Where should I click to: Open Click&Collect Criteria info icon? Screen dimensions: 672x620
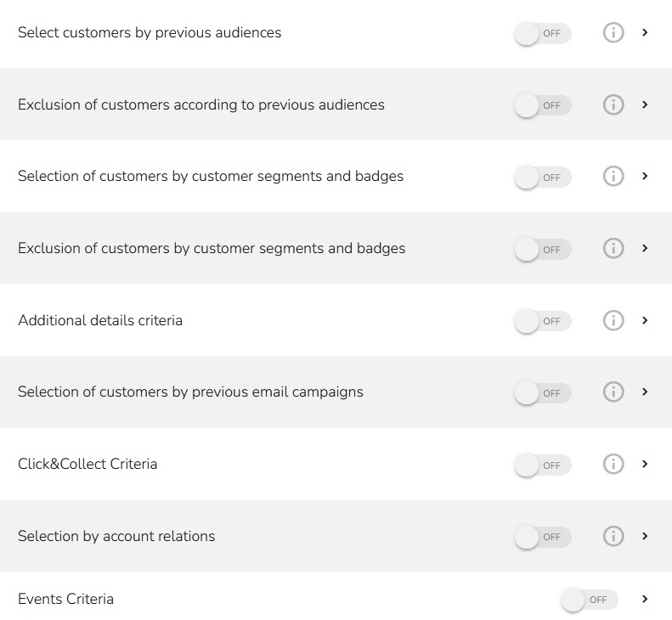tap(613, 465)
